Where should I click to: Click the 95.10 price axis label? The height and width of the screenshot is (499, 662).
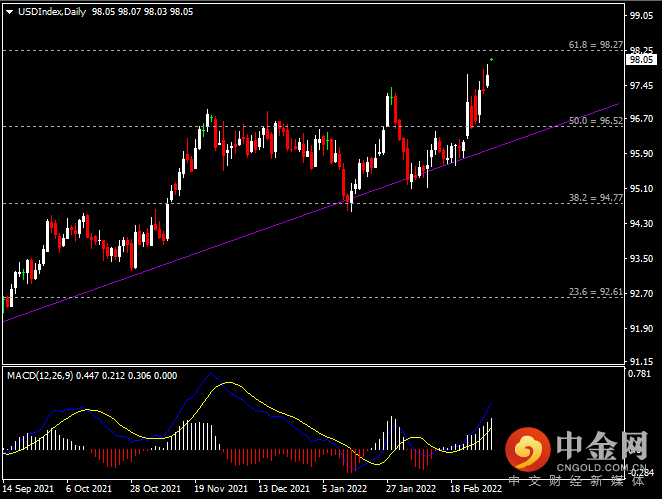point(641,188)
